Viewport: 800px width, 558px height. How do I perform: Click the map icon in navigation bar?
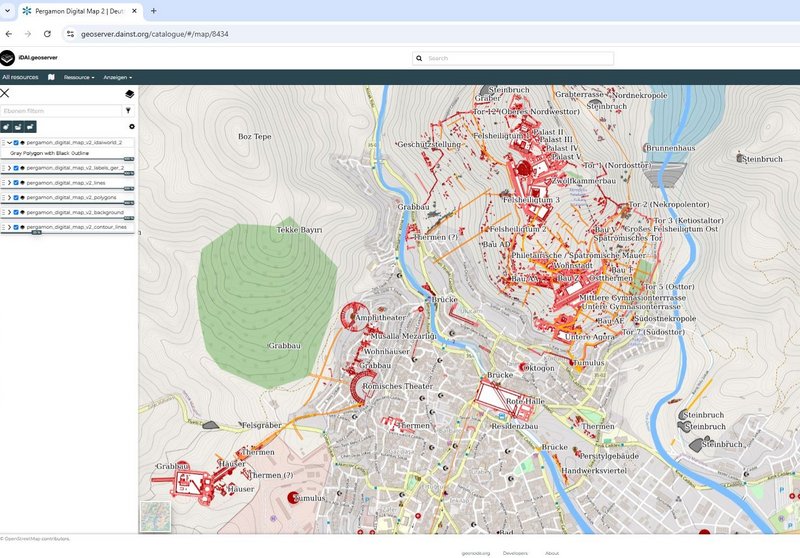click(x=51, y=77)
